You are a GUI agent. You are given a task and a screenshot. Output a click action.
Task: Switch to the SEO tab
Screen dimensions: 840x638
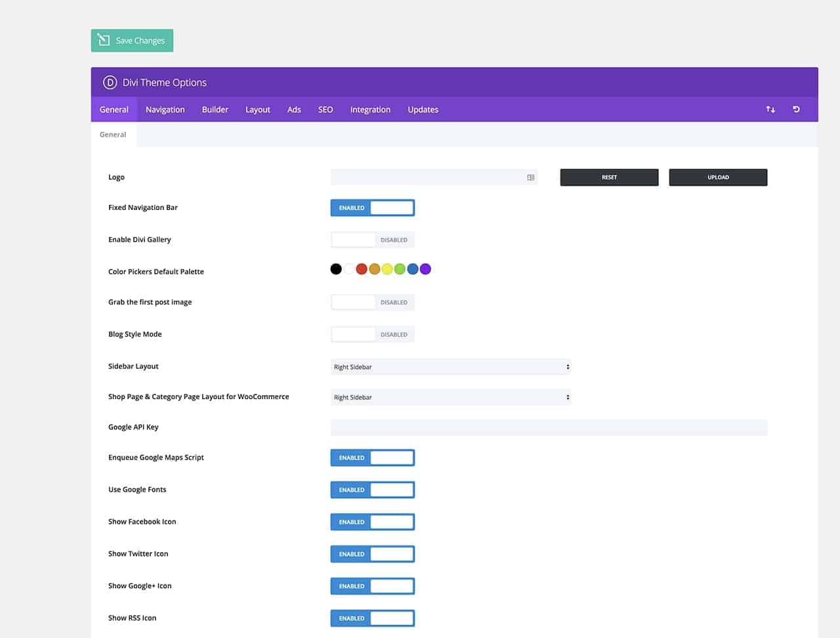point(325,110)
